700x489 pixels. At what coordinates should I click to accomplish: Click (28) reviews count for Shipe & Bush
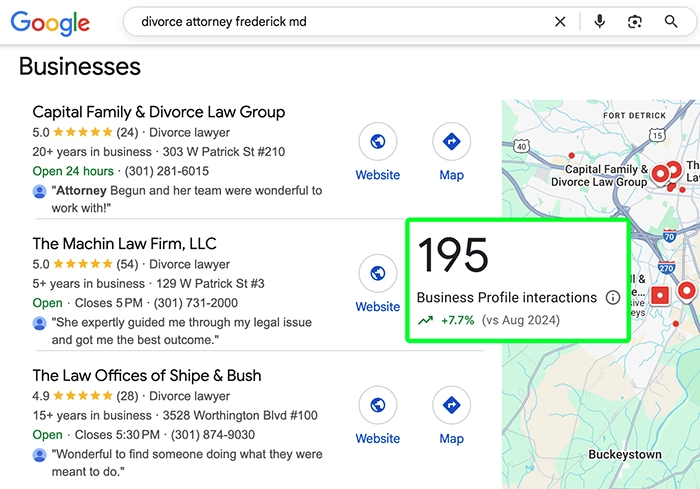click(x=127, y=396)
